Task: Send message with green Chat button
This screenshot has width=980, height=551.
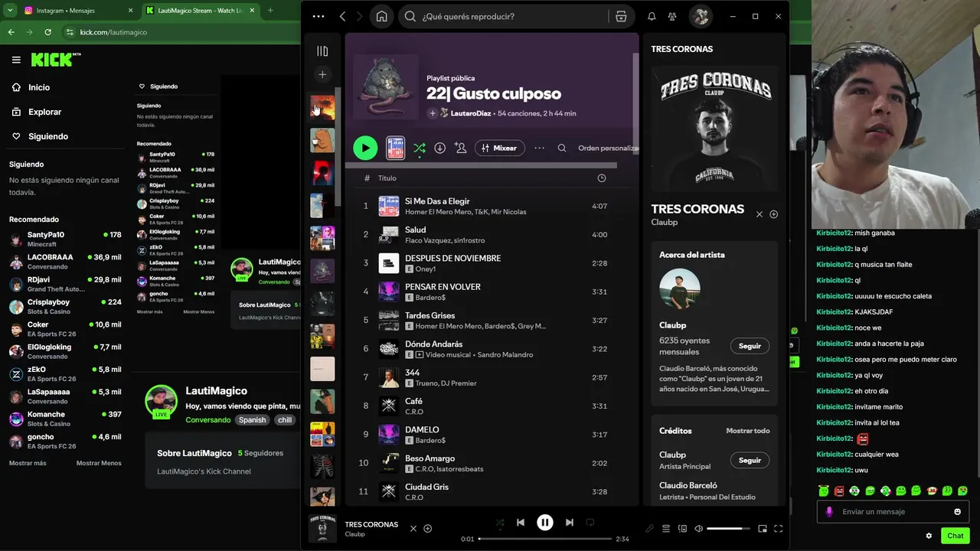Action: 955,536
